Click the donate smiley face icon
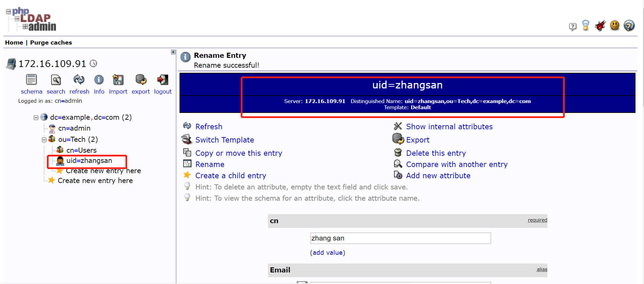644x284 pixels. click(615, 25)
